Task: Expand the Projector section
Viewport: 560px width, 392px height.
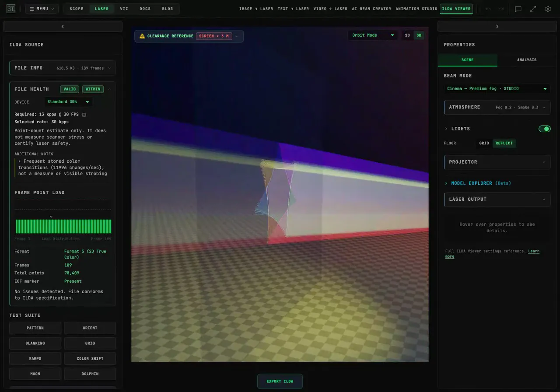Action: click(x=497, y=162)
